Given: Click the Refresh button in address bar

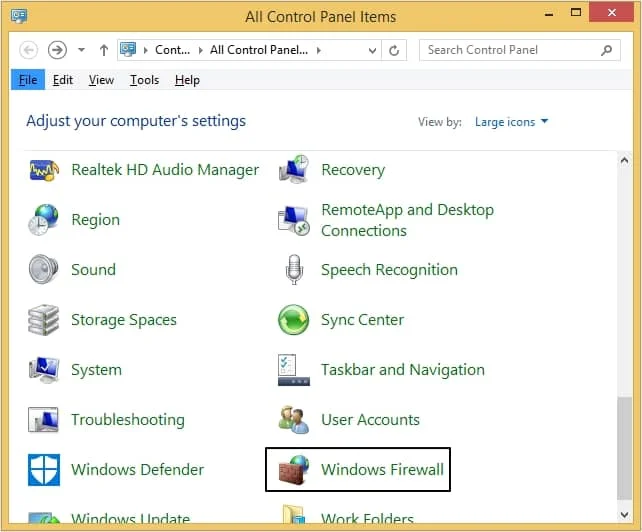Looking at the screenshot, I should coord(395,50).
